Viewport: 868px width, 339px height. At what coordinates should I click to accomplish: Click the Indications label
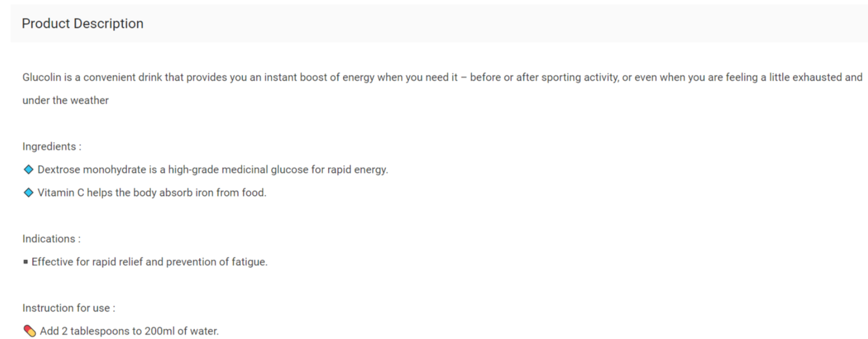(51, 239)
